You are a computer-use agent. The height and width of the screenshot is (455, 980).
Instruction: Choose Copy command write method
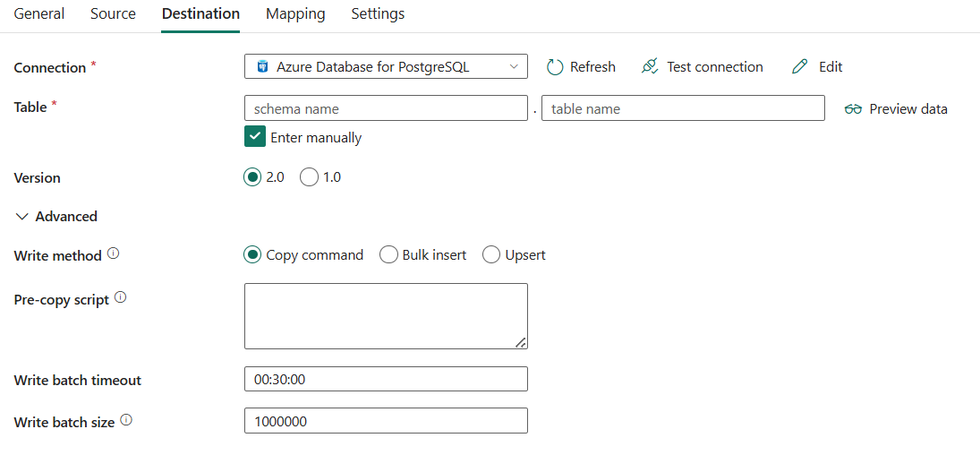click(x=251, y=254)
